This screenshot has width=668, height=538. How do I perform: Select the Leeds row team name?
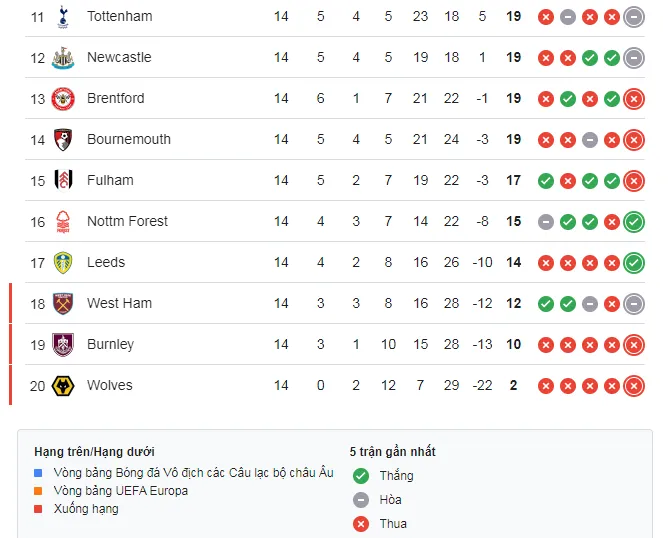pyautogui.click(x=106, y=262)
